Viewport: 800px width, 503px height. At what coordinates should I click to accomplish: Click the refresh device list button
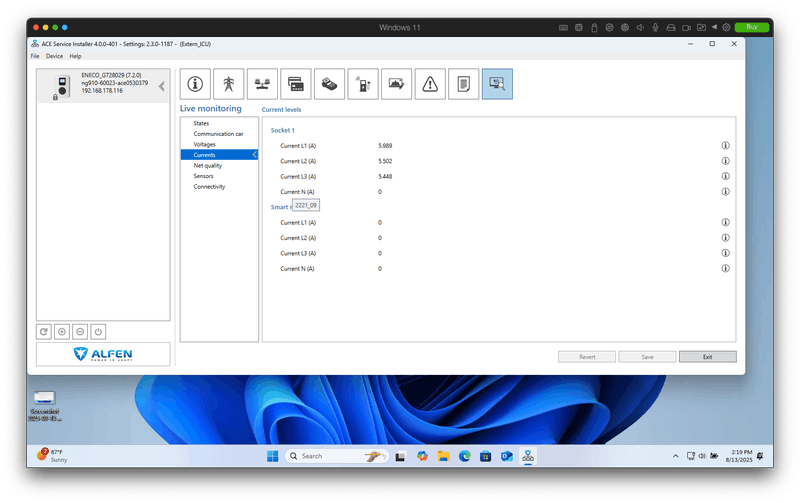pyautogui.click(x=44, y=332)
